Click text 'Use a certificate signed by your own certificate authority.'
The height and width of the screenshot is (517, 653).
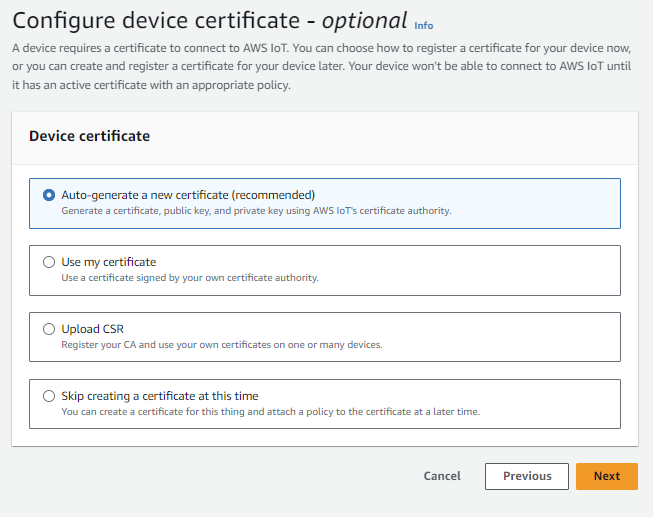coord(190,278)
